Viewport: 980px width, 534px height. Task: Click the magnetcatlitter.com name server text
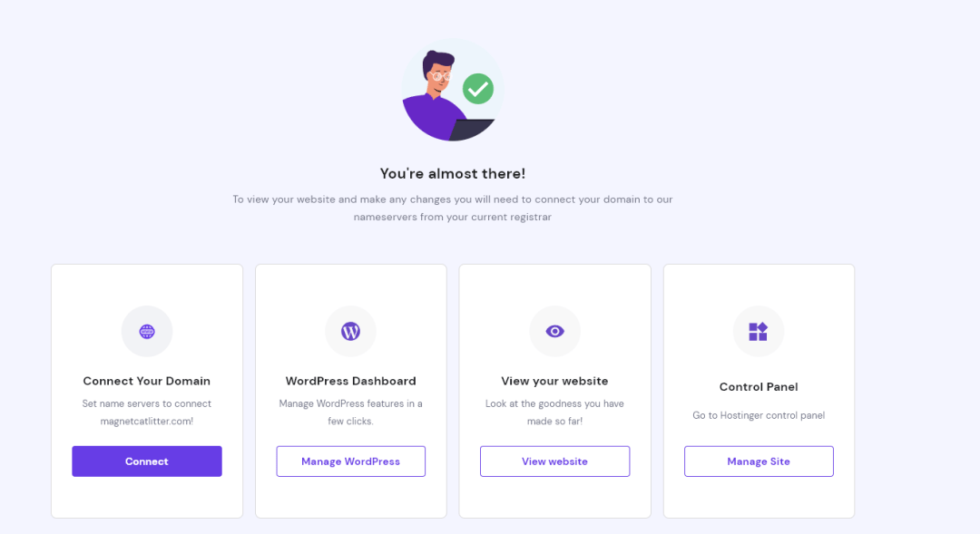(147, 421)
